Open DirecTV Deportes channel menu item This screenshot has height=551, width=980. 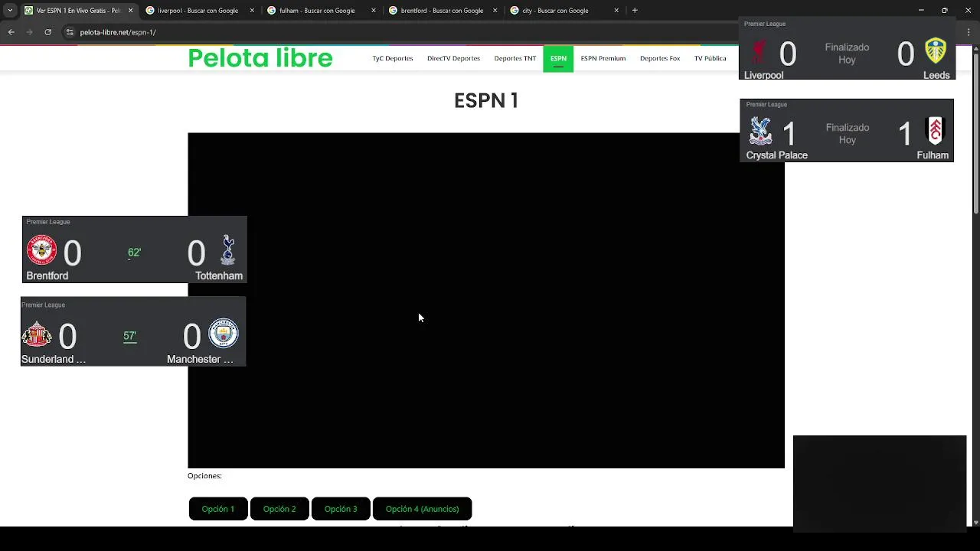tap(453, 58)
